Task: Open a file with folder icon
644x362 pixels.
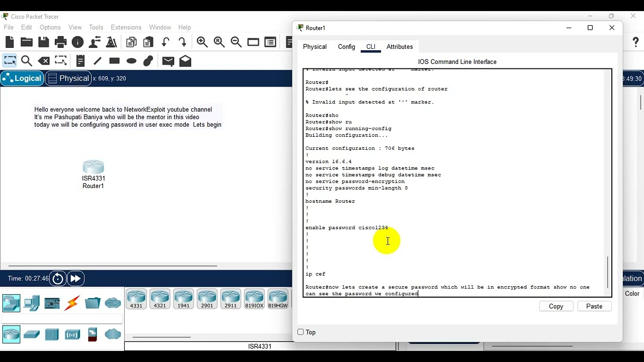Action: tap(27, 42)
